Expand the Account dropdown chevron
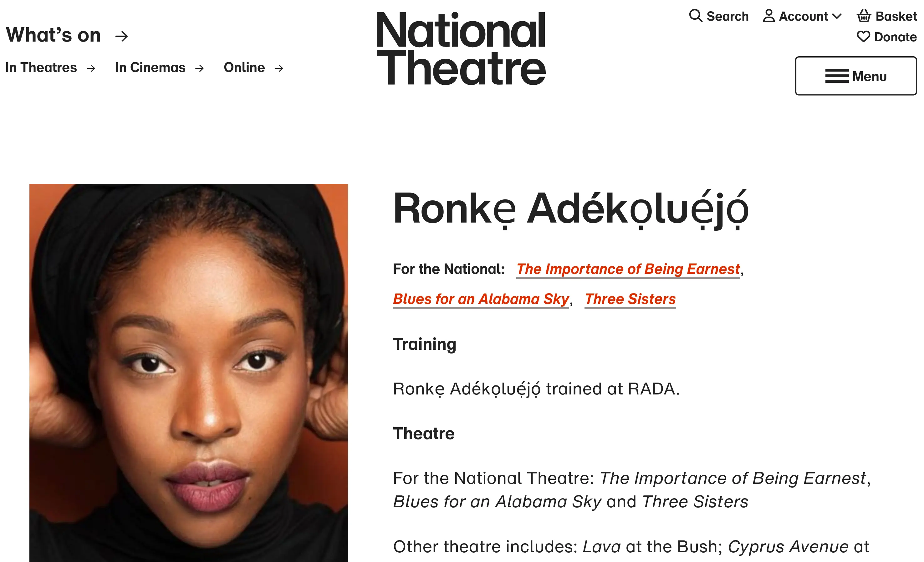Screen dimensions: 924x562 pos(837,17)
